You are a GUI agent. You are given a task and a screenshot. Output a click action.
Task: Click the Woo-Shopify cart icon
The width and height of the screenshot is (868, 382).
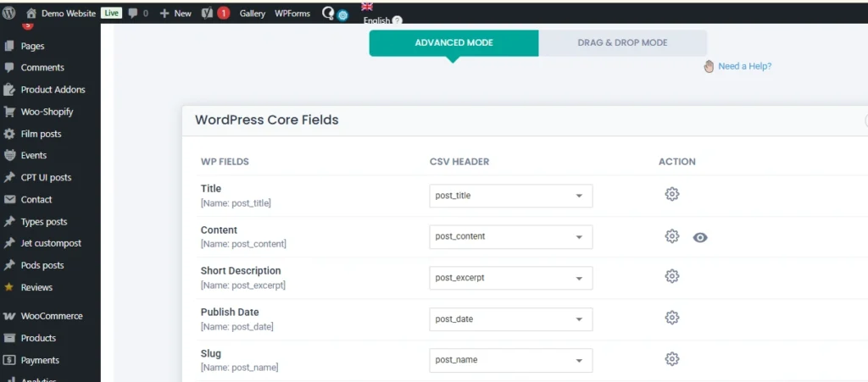[8, 112]
